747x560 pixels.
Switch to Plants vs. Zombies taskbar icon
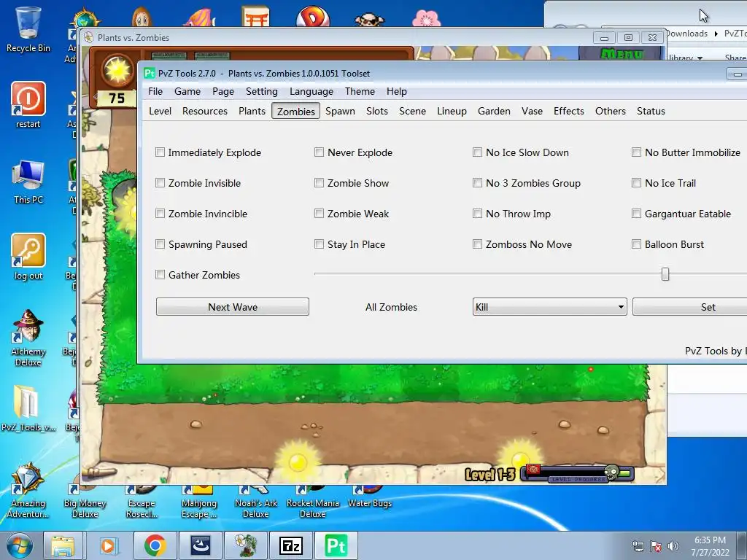(247, 545)
